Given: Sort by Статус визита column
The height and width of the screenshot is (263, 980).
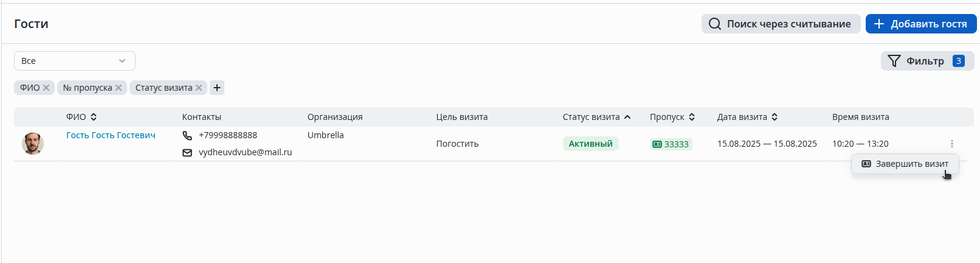Looking at the screenshot, I should click(x=627, y=117).
